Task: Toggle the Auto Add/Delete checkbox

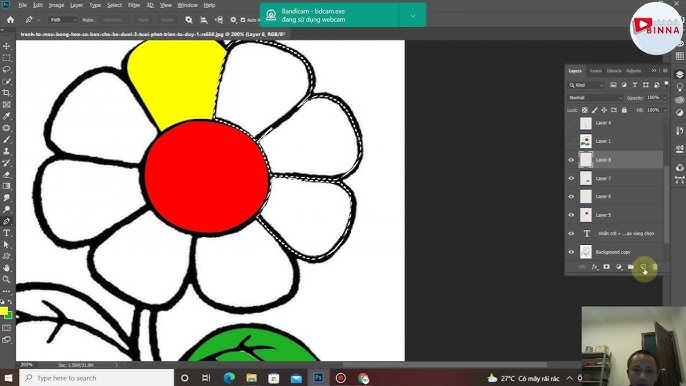Action: [243, 20]
